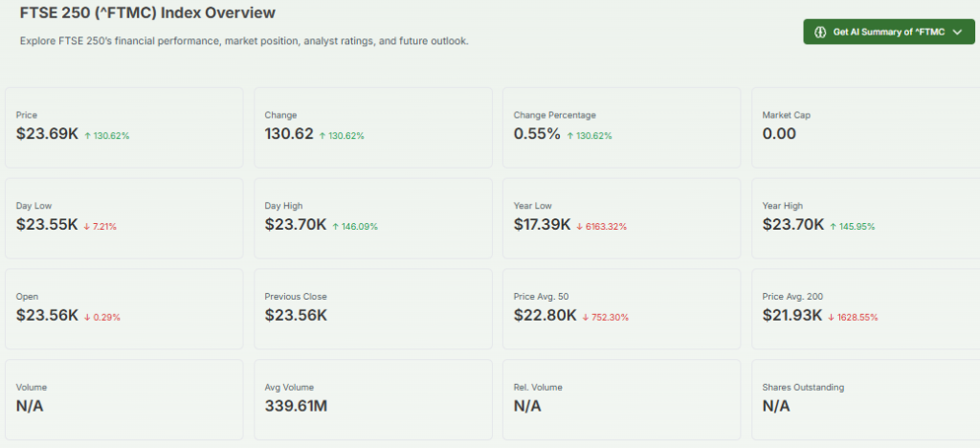Click the red down arrow in Price Avg. 50

[586, 317]
